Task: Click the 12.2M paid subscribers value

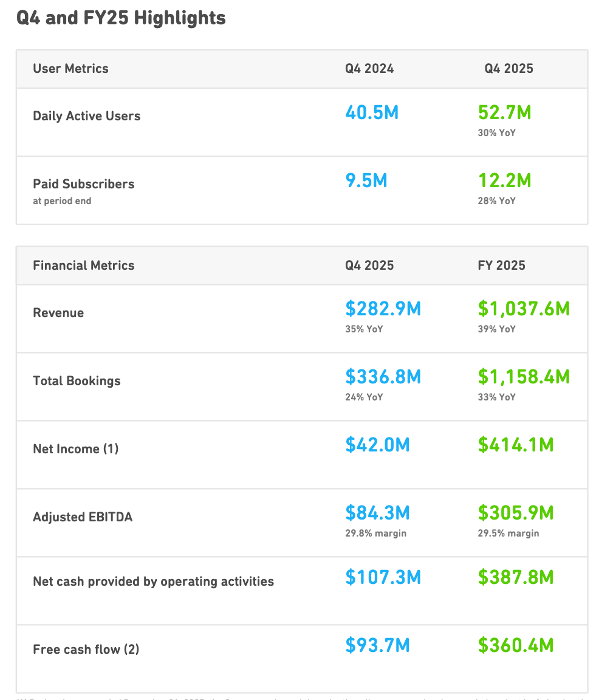Action: point(504,180)
